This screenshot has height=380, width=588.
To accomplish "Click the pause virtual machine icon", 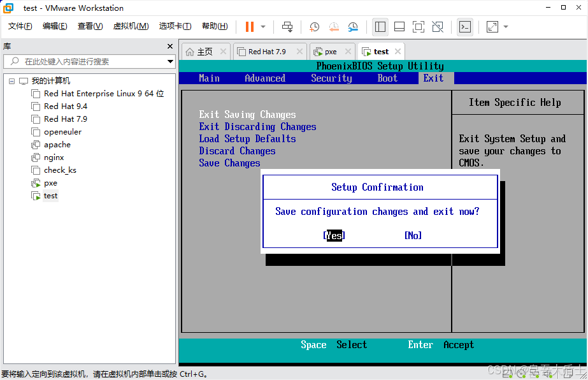I will pos(249,27).
